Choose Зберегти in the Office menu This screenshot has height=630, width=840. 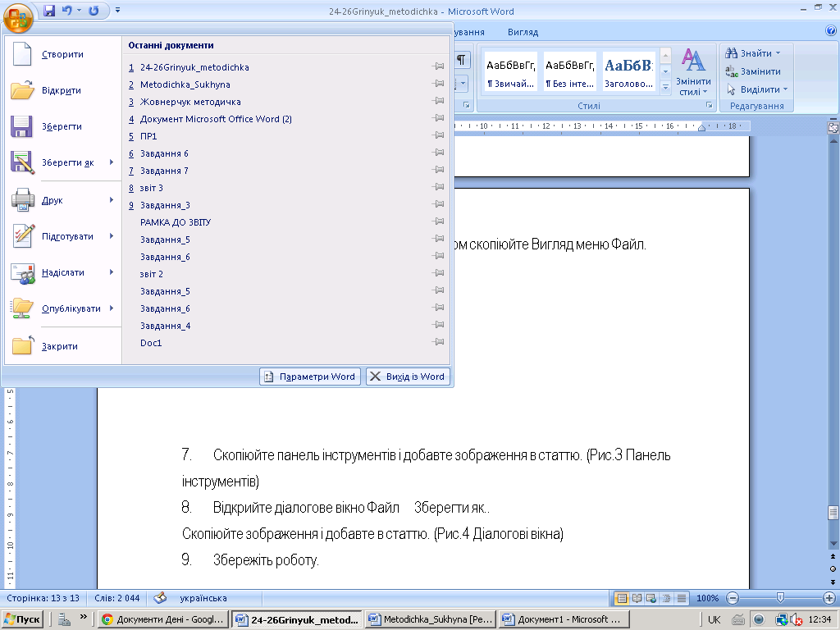(62, 126)
